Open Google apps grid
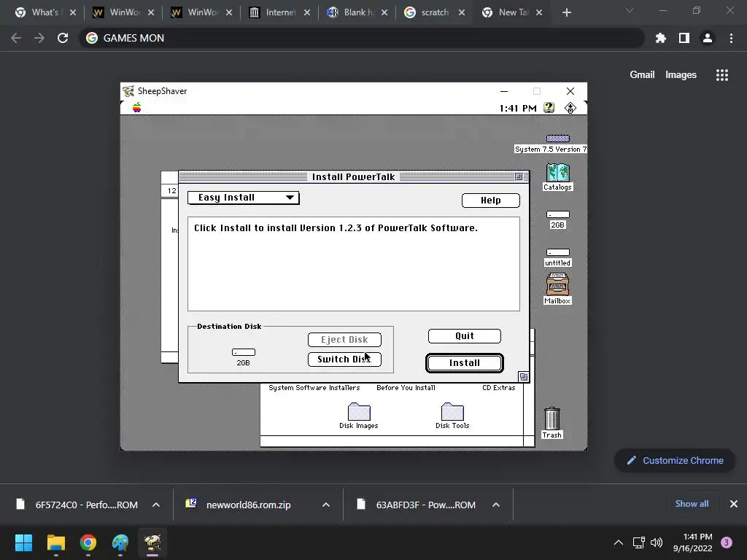This screenshot has width=747, height=560. [x=721, y=75]
